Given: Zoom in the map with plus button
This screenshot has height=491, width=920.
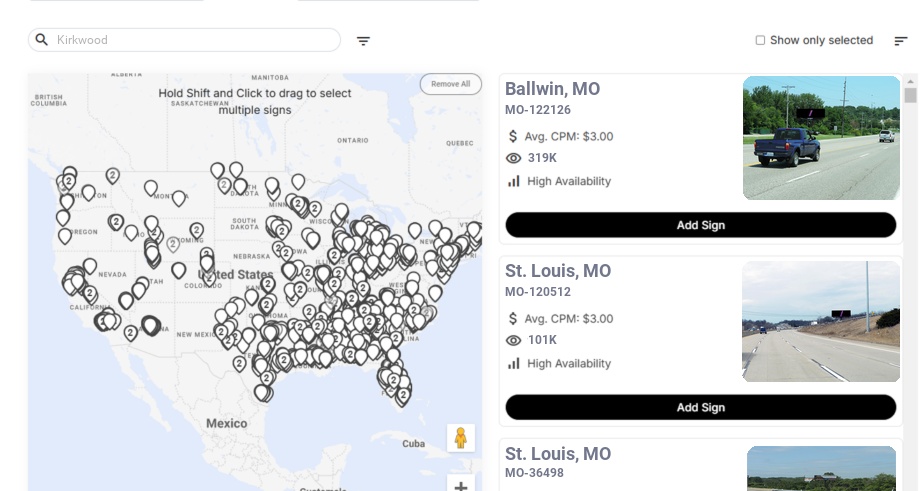Looking at the screenshot, I should click(461, 487).
